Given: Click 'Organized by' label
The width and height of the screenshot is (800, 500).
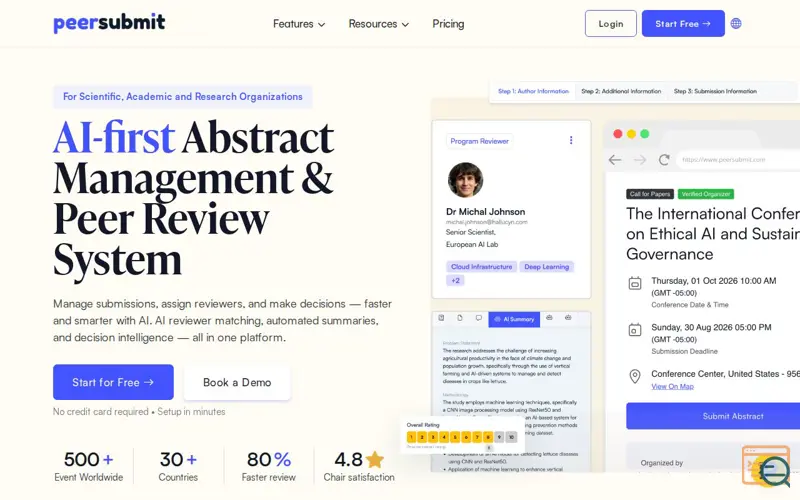Looking at the screenshot, I should coord(662,463).
